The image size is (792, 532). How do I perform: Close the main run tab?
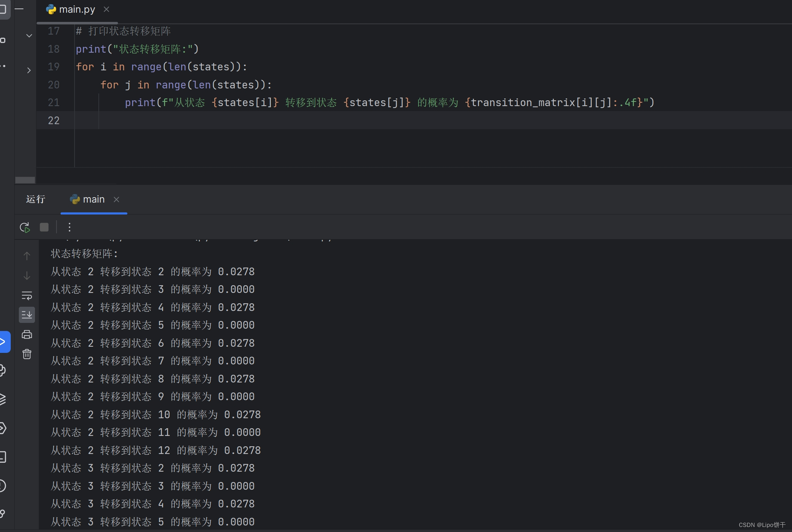pos(116,199)
